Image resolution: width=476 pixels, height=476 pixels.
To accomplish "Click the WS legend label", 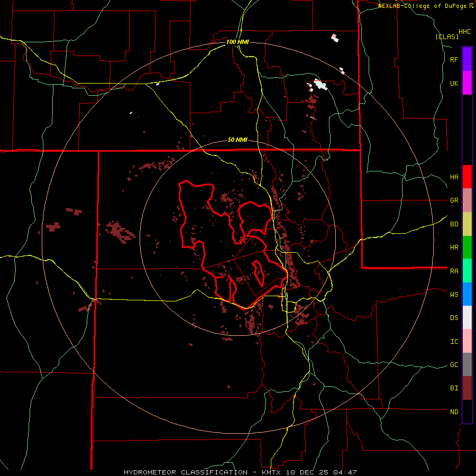I will [x=454, y=295].
